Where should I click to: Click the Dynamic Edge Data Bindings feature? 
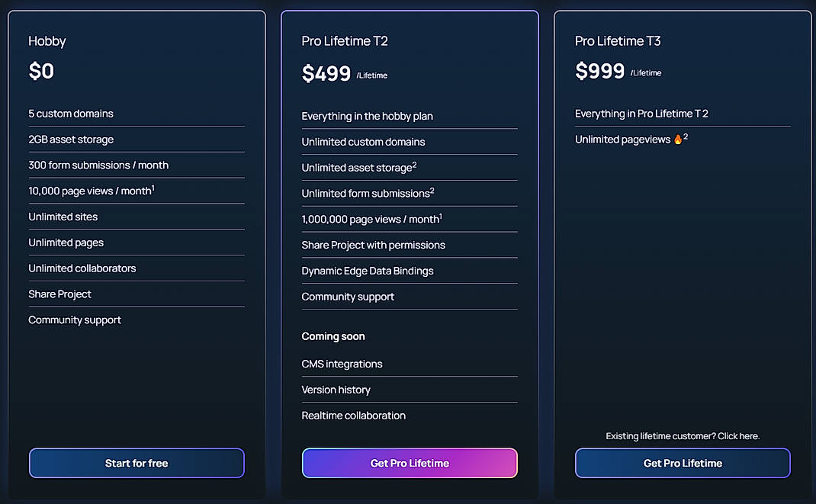[367, 271]
